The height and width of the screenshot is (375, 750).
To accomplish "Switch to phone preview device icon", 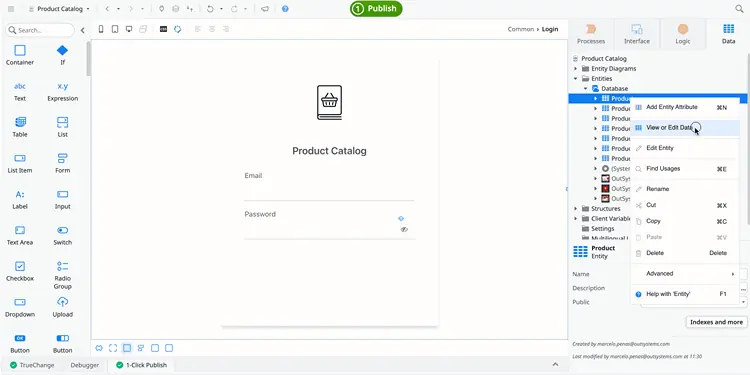I will pyautogui.click(x=101, y=29).
